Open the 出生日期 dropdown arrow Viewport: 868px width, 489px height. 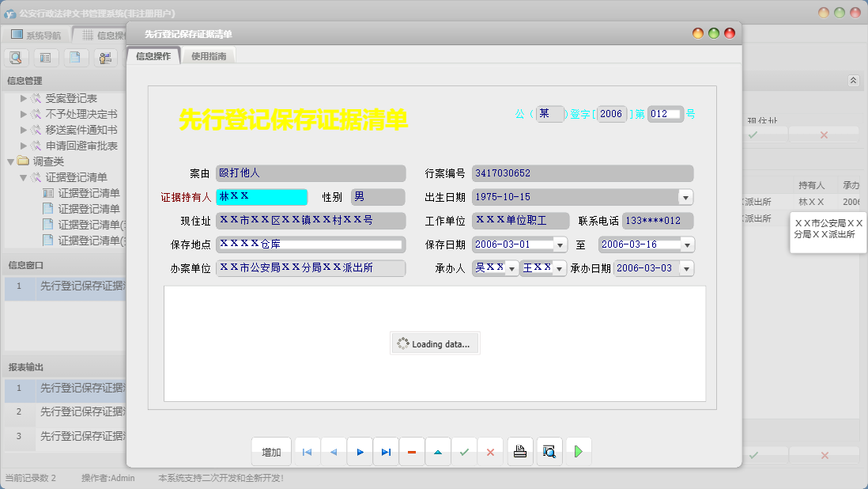(x=685, y=197)
